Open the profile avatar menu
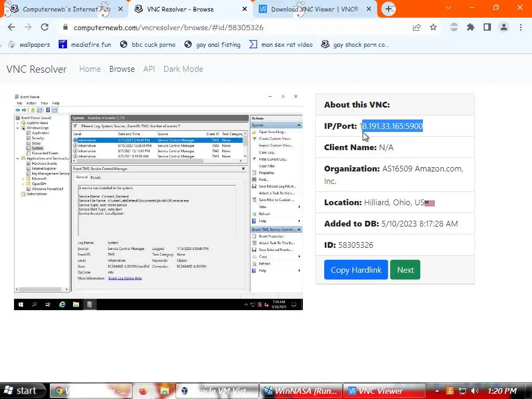The height and width of the screenshot is (399, 532). coord(504,27)
